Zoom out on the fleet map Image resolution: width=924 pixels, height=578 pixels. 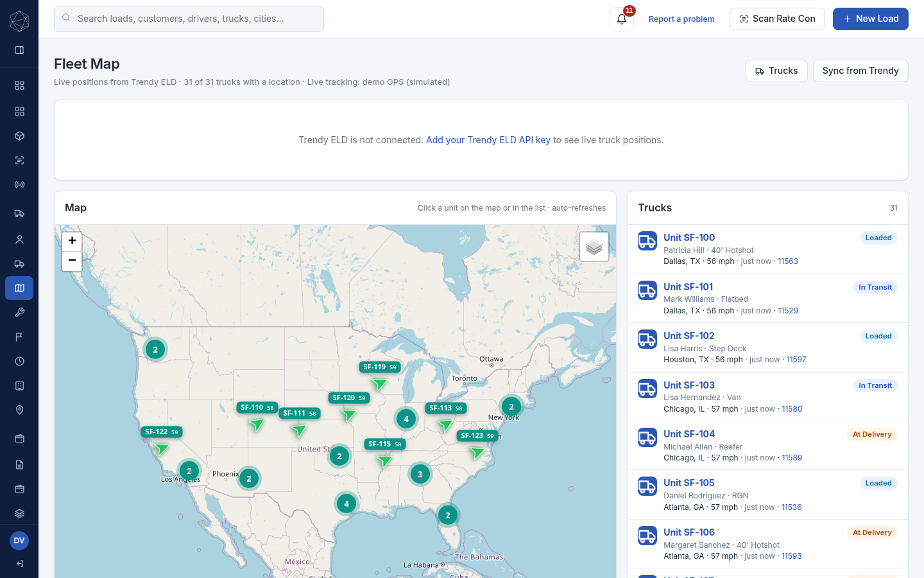[72, 261]
